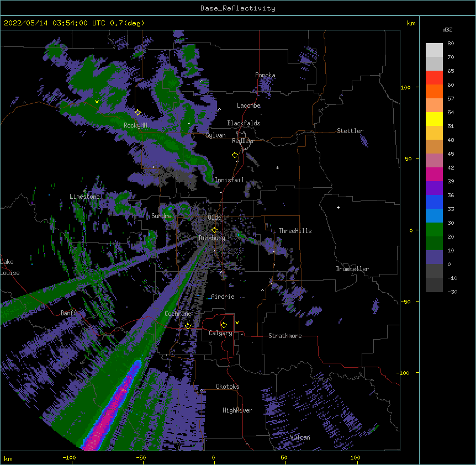Click the Sylvan label

pos(215,135)
